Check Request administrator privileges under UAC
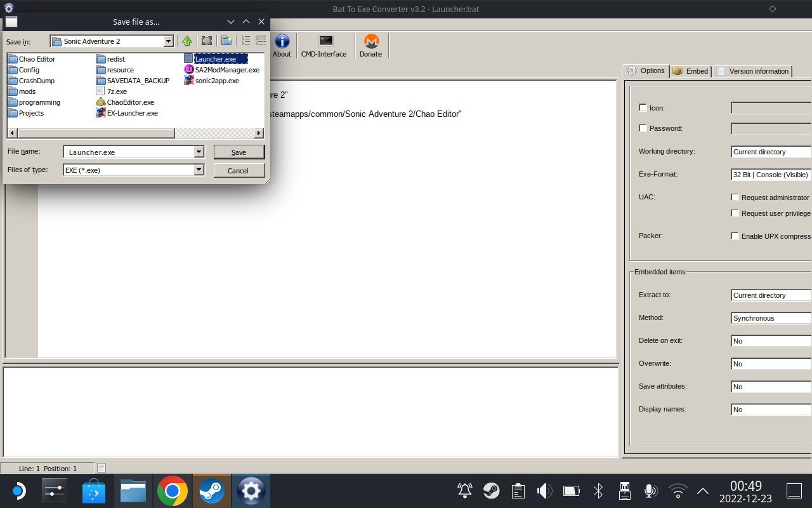 point(735,197)
